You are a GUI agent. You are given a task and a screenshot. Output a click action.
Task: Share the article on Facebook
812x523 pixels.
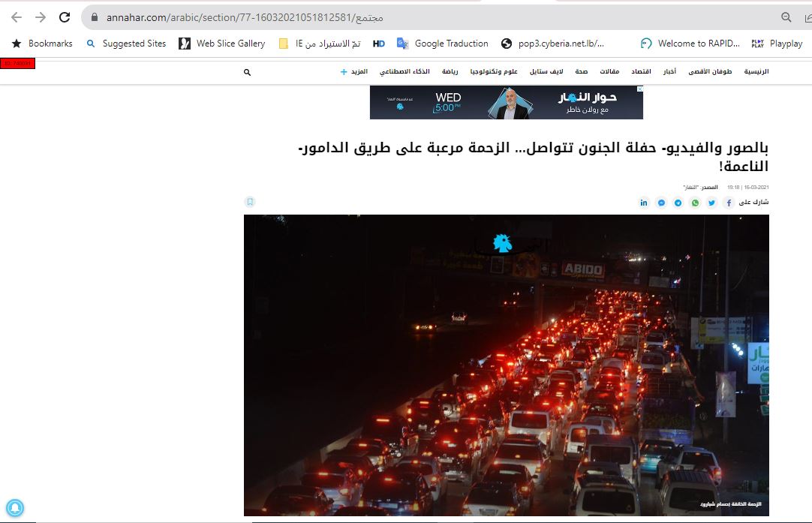tap(729, 203)
